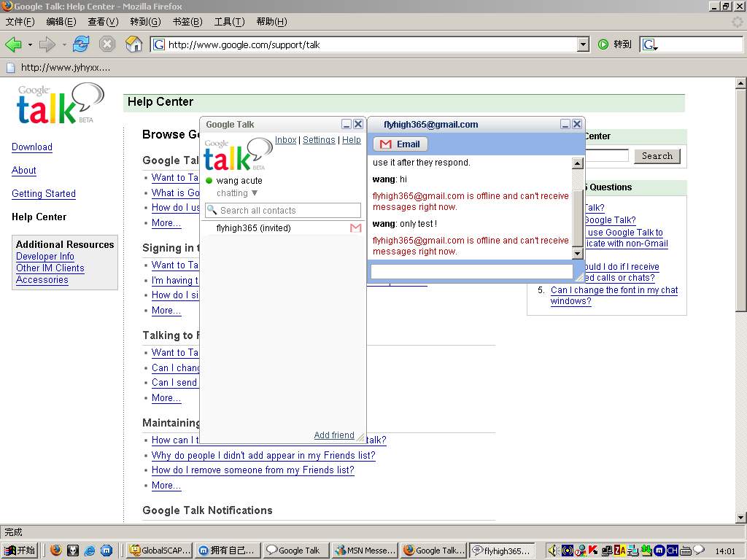Image resolution: width=747 pixels, height=560 pixels.
Task: Click the Other IM Clients link
Action: pyautogui.click(x=50, y=268)
